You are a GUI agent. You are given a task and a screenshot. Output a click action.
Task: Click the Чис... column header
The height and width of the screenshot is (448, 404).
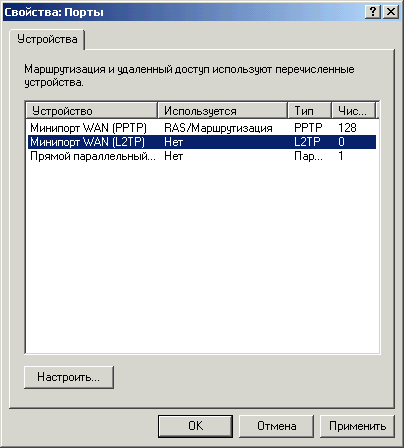pos(353,111)
